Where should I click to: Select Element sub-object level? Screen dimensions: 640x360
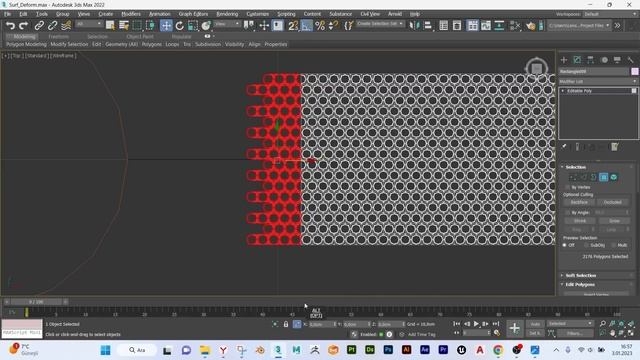pos(613,177)
